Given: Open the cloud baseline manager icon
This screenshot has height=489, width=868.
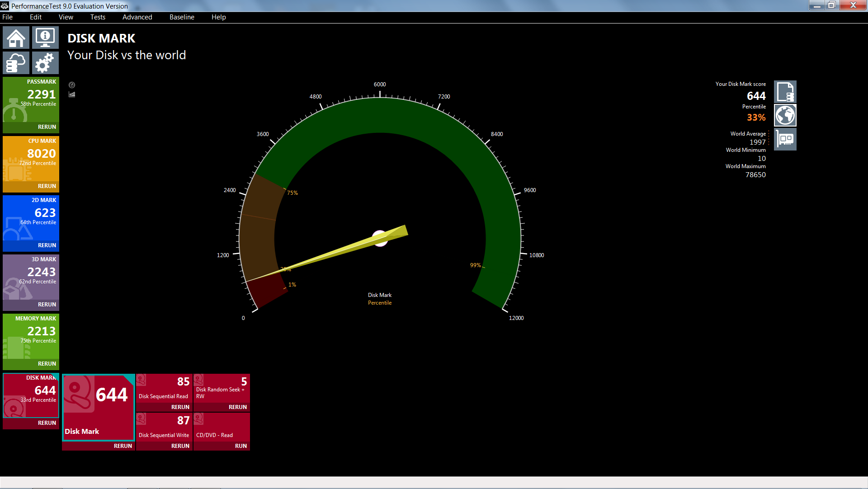Looking at the screenshot, I should click(x=16, y=63).
